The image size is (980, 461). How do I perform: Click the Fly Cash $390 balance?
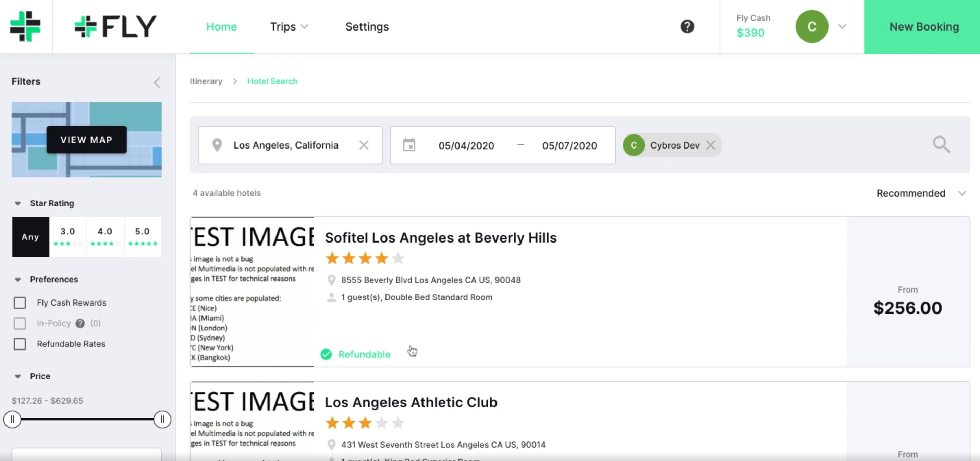pyautogui.click(x=752, y=26)
